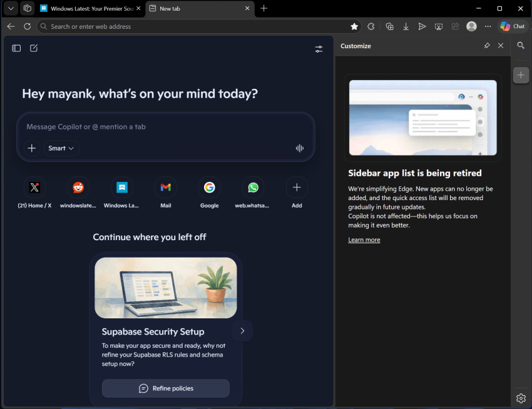Close the New tab tab

[x=247, y=8]
